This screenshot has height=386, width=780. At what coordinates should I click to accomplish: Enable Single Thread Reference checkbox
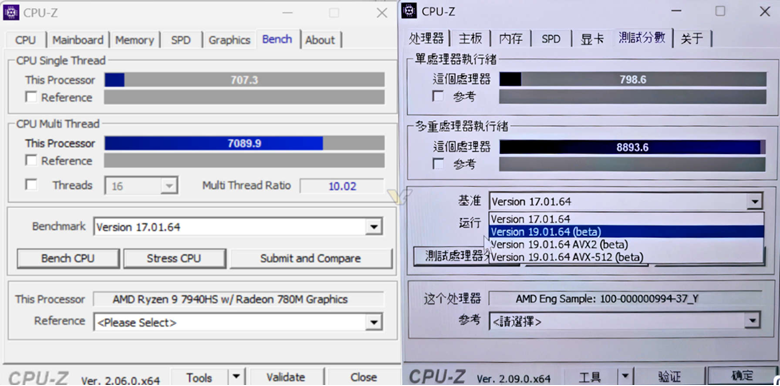click(x=31, y=97)
